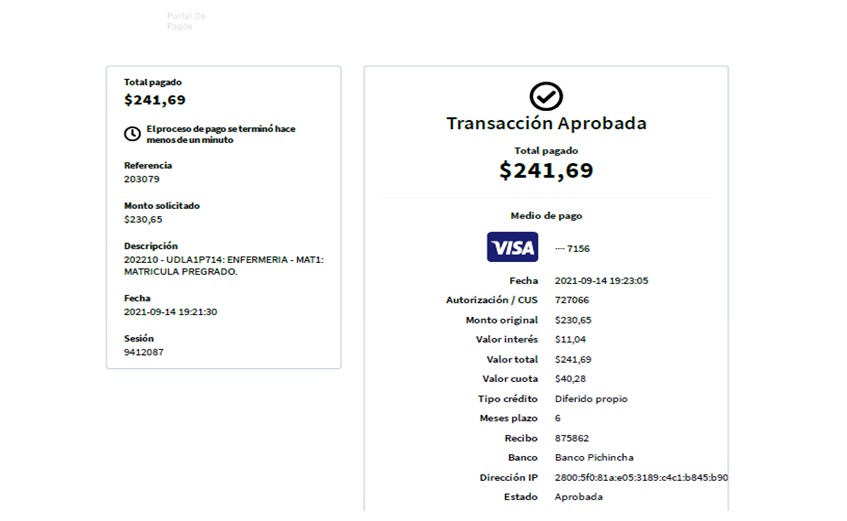
Task: Click the receipt number 875862
Action: coord(571,438)
